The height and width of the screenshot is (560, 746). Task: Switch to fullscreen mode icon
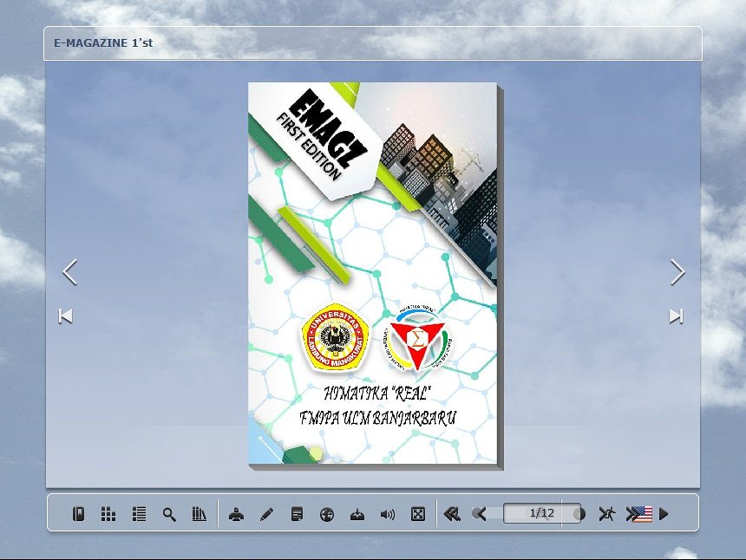pyautogui.click(x=418, y=514)
